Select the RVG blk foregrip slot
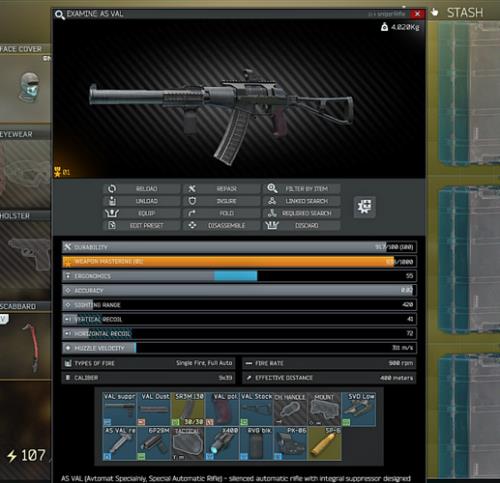The width and height of the screenshot is (500, 483). pyautogui.click(x=256, y=444)
